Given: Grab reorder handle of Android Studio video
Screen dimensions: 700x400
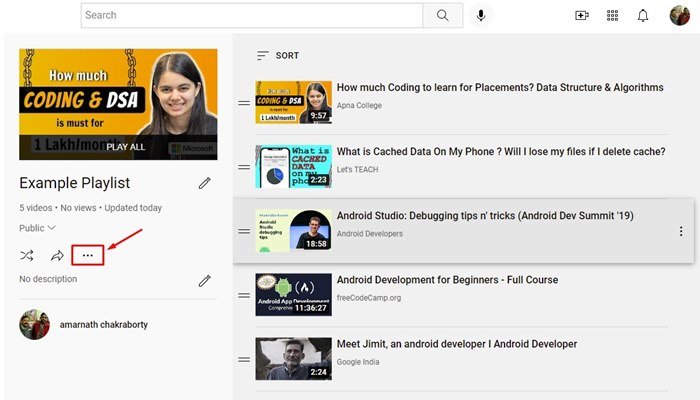Looking at the screenshot, I should (x=244, y=231).
